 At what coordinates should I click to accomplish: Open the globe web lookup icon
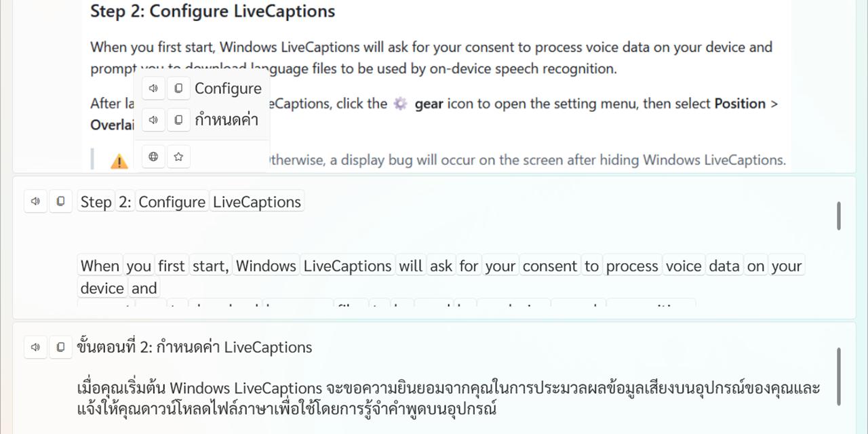[x=153, y=156]
